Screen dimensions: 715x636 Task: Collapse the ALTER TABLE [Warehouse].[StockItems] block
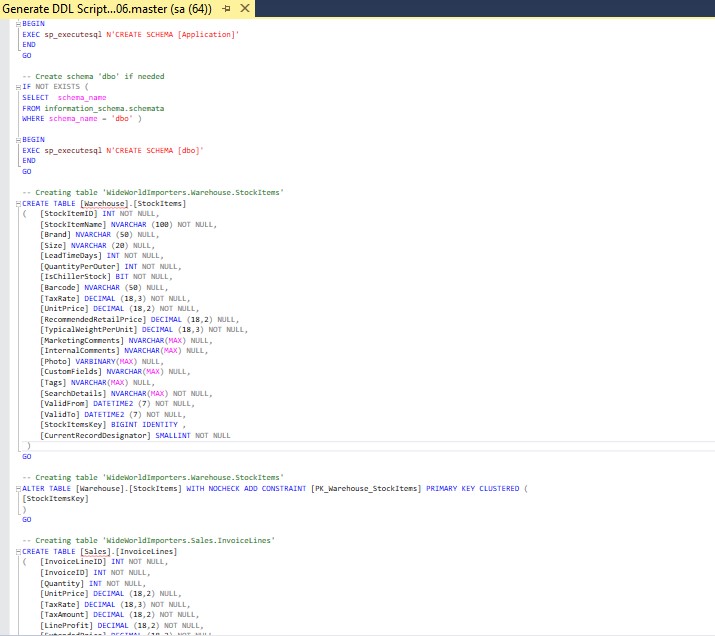point(18,489)
